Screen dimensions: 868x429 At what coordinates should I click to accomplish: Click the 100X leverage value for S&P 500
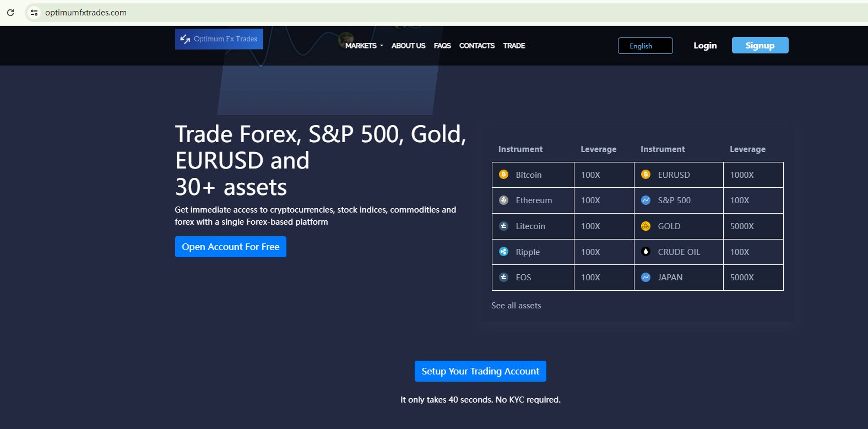tap(740, 200)
